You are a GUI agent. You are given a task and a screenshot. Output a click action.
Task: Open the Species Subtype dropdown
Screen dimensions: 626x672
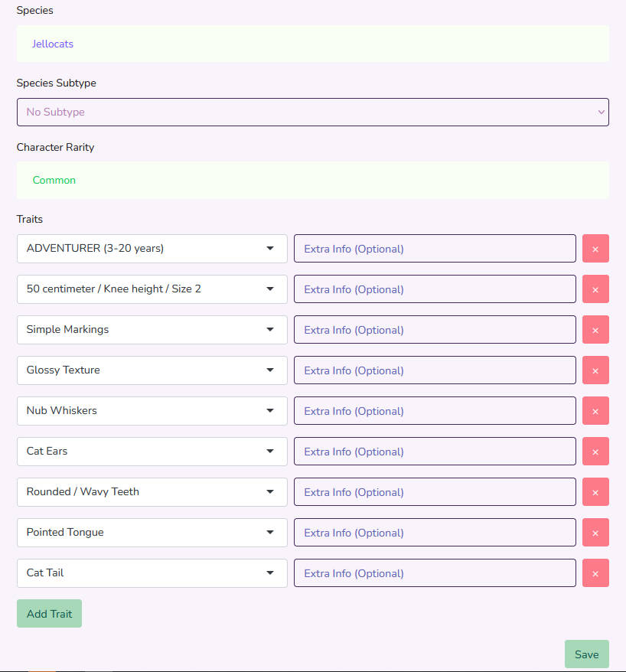[x=312, y=112]
